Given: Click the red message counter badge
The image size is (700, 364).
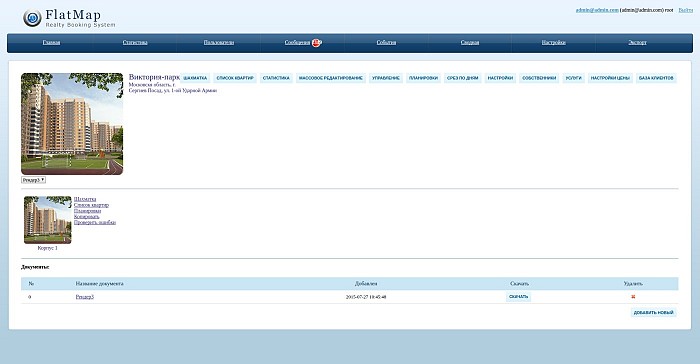Looking at the screenshot, I should point(317,42).
